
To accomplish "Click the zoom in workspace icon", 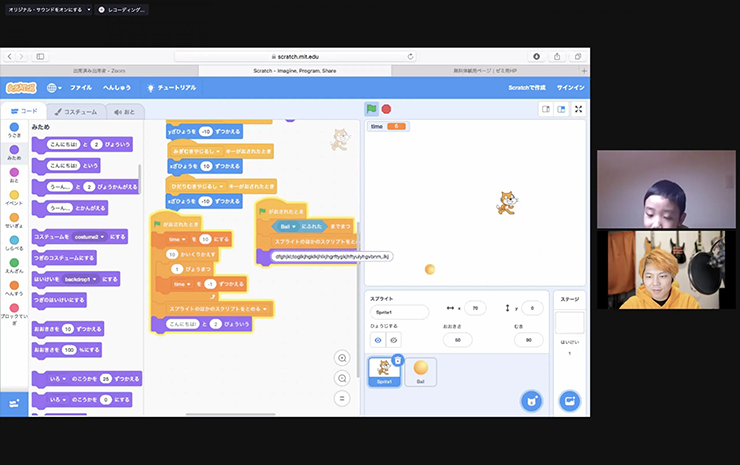I will pos(343,358).
